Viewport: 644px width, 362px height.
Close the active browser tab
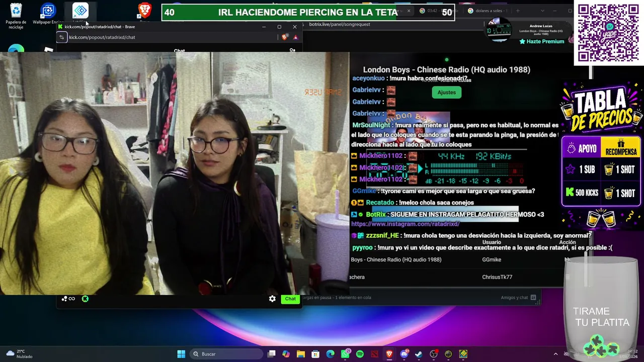click(x=409, y=11)
